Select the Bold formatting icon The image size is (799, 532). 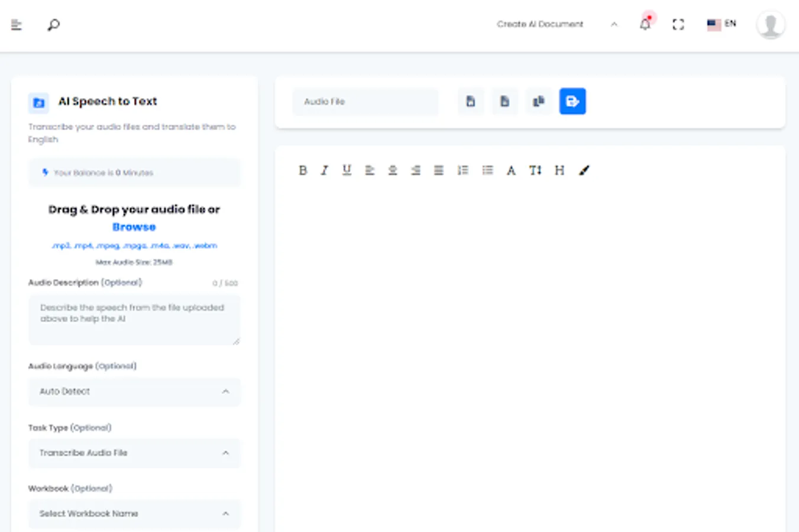pos(303,170)
